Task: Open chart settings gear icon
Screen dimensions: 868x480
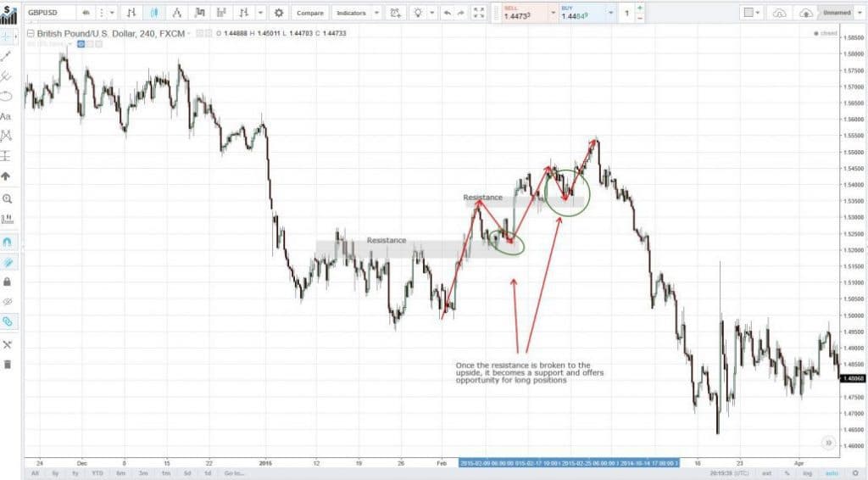Action: tap(278, 13)
